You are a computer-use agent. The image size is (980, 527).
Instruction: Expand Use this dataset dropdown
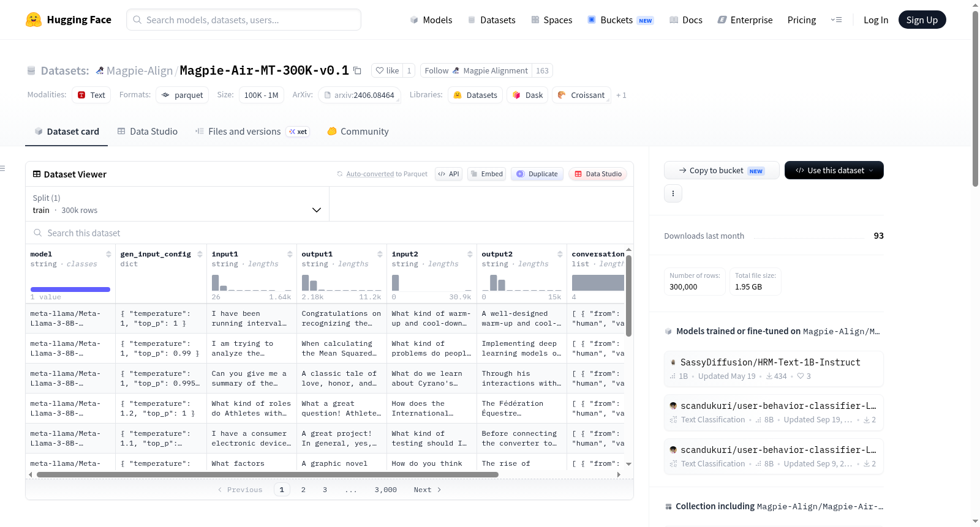(834, 170)
